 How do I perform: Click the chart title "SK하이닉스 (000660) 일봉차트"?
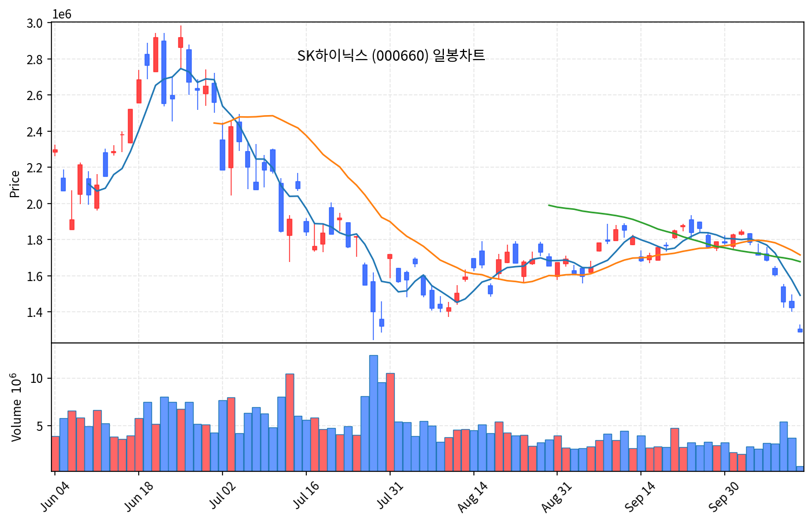(x=391, y=56)
